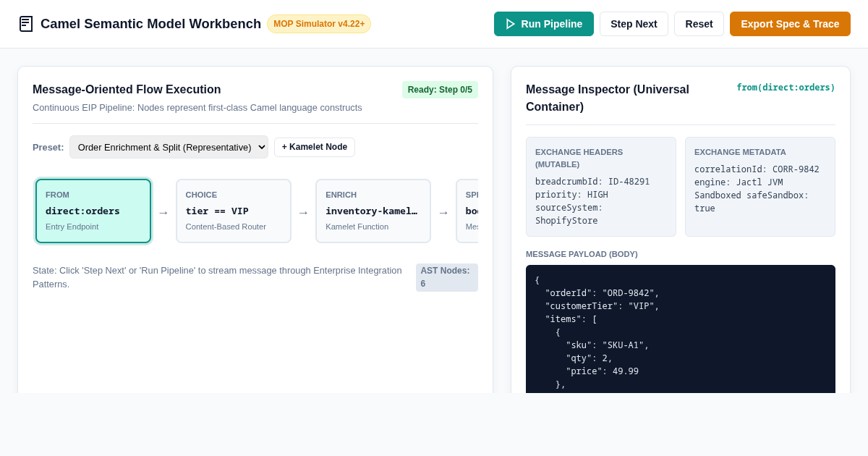868x456 pixels.
Task: Click "sku": "SKU-A1" payload line
Action: (608, 345)
